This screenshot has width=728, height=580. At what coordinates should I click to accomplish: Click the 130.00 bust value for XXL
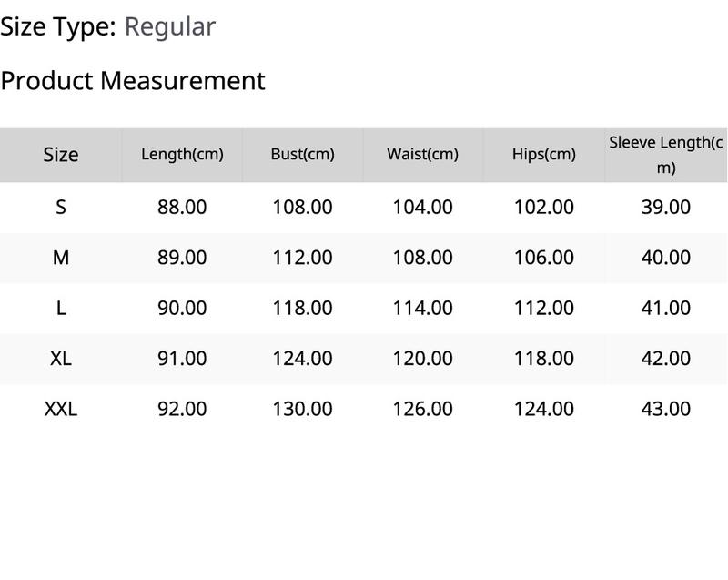pos(303,409)
